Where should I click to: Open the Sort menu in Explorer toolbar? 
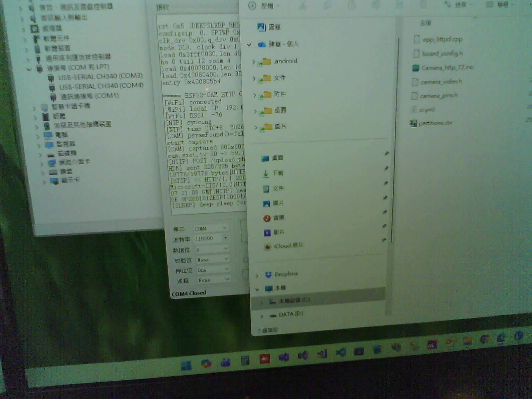(457, 4)
